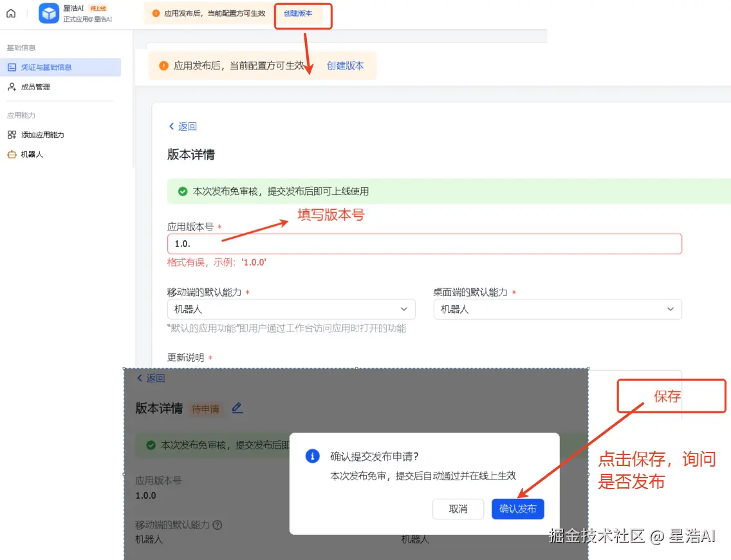Click the add-capability grid icon
Viewport: 731px width, 560px height.
tap(12, 135)
